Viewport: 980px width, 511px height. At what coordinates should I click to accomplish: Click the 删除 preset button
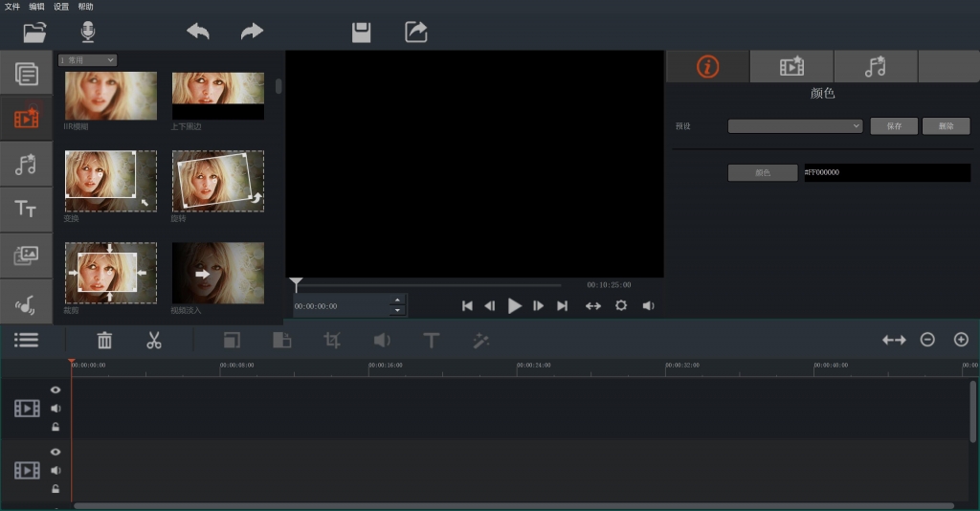946,125
